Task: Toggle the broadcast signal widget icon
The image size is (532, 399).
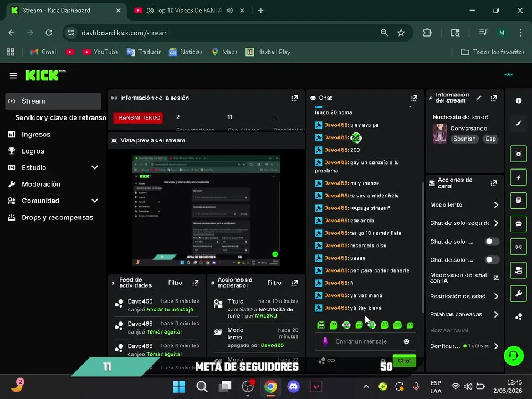Action: (x=519, y=247)
